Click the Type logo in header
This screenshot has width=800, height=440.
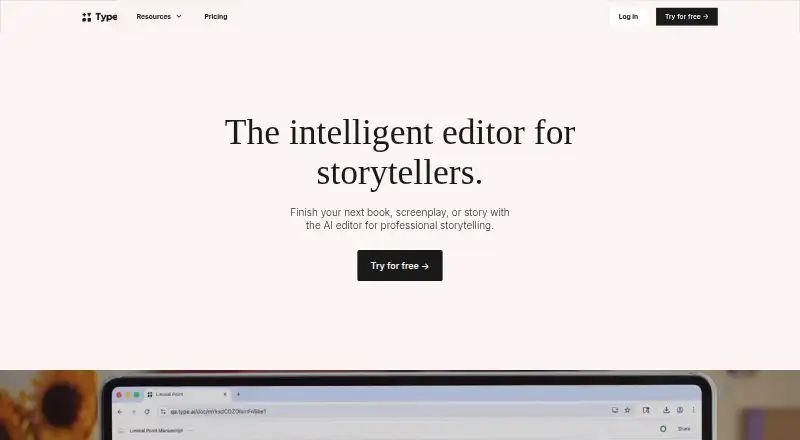click(99, 17)
